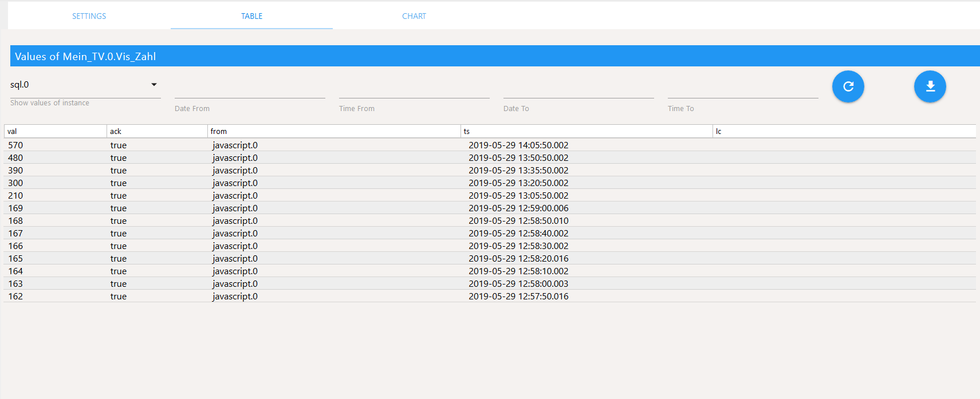The width and height of the screenshot is (980, 399).
Task: Select timestamp 2019-05-29 12:58:40.002
Action: click(x=518, y=234)
